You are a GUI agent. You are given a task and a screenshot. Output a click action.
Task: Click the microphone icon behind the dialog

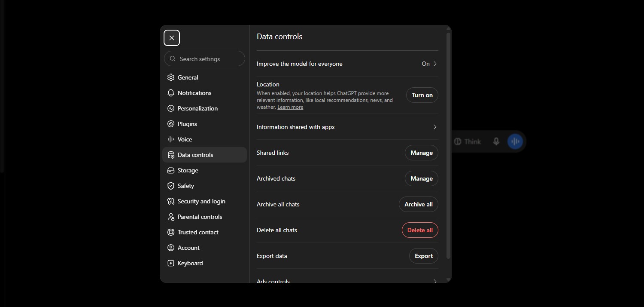496,141
